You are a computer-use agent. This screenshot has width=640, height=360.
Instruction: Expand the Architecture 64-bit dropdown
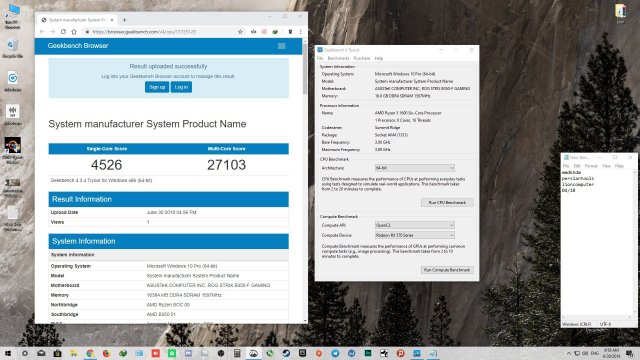pos(414,168)
